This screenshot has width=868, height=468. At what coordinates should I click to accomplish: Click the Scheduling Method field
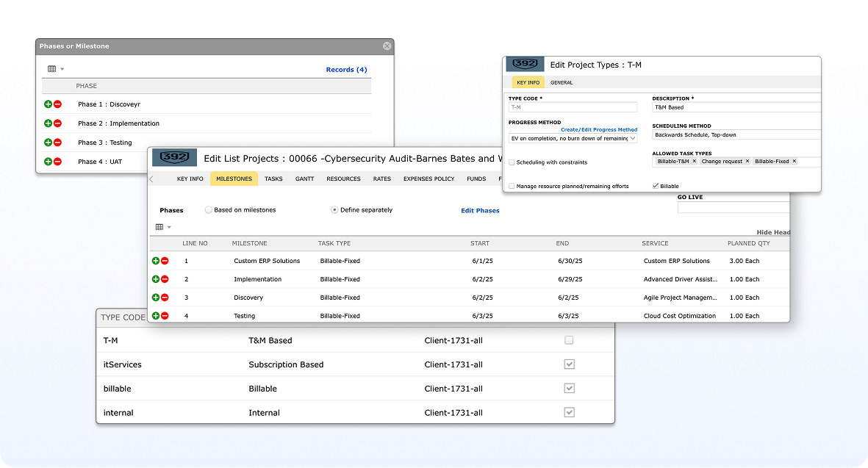pyautogui.click(x=736, y=135)
